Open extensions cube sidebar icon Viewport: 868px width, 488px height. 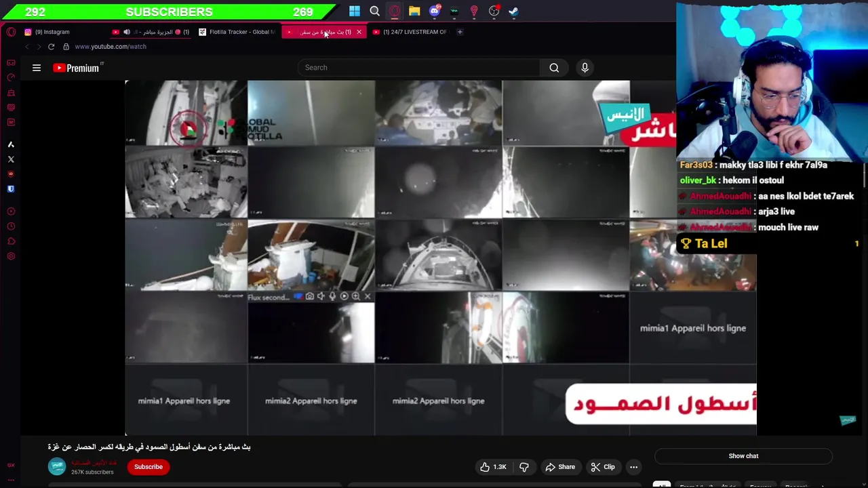pos(11,241)
